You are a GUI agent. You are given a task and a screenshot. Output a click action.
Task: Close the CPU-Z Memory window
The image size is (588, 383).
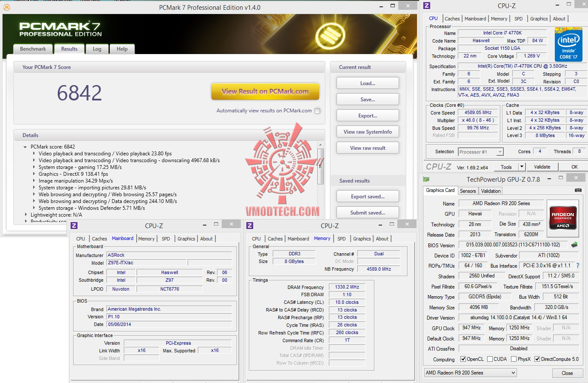pos(407,224)
